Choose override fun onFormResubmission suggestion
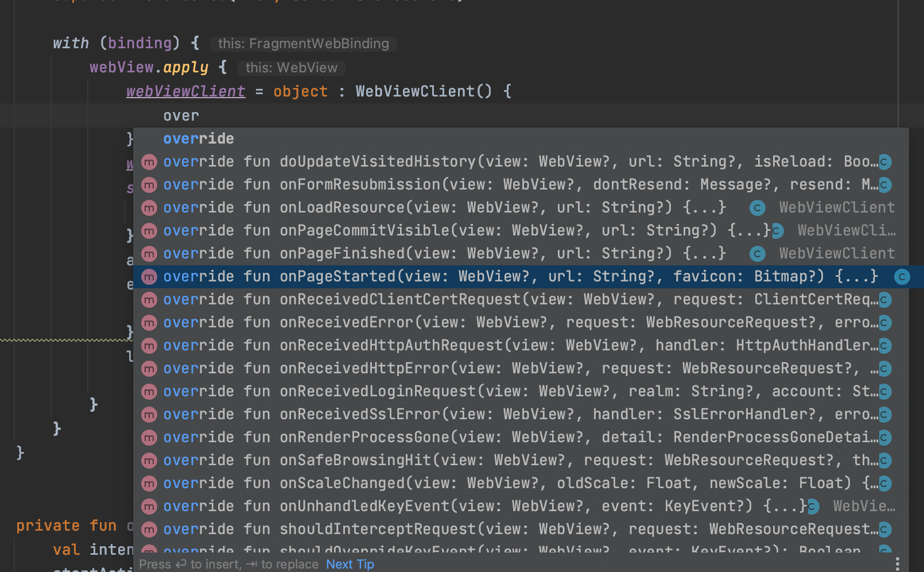The height and width of the screenshot is (572, 924). point(521,184)
